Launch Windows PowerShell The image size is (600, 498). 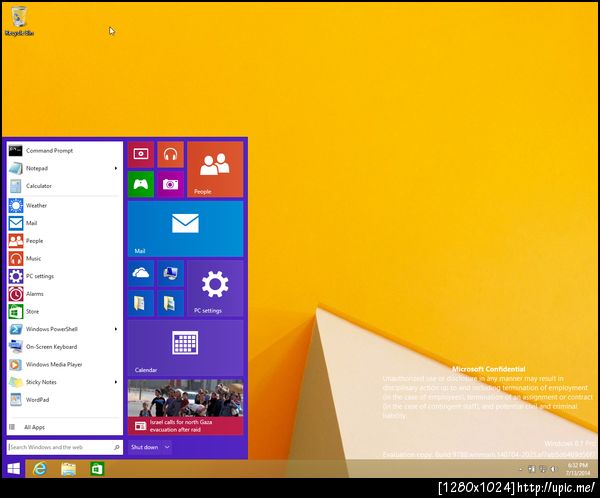tap(64, 329)
